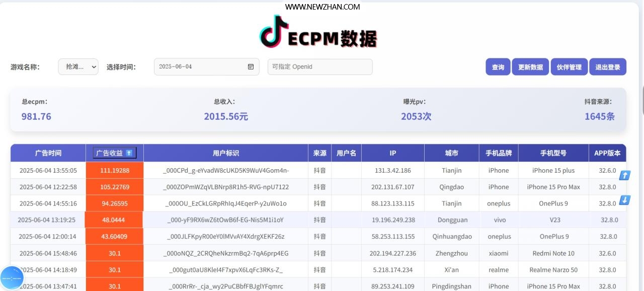This screenshot has height=291, width=644.
Task: Select the revenue cell 48.0444
Action: coord(114,220)
